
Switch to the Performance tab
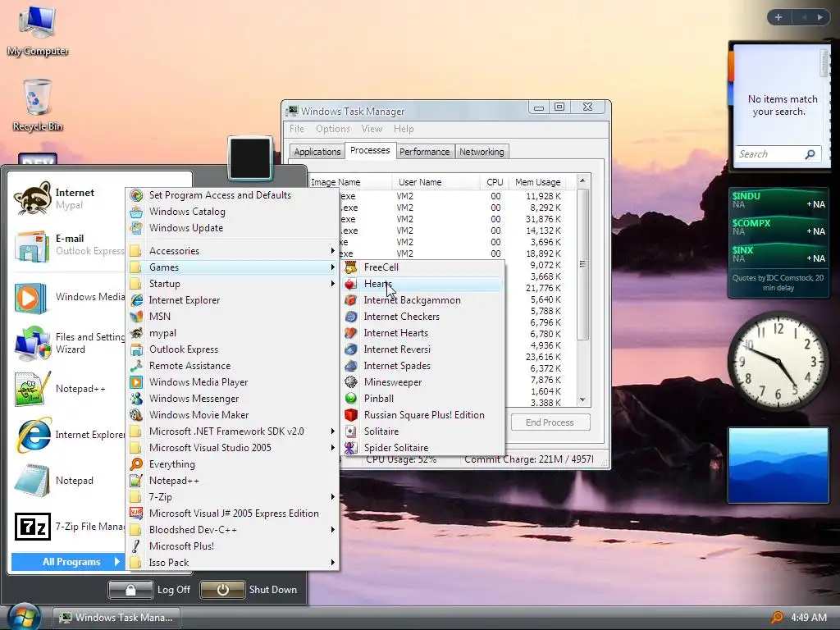424,152
